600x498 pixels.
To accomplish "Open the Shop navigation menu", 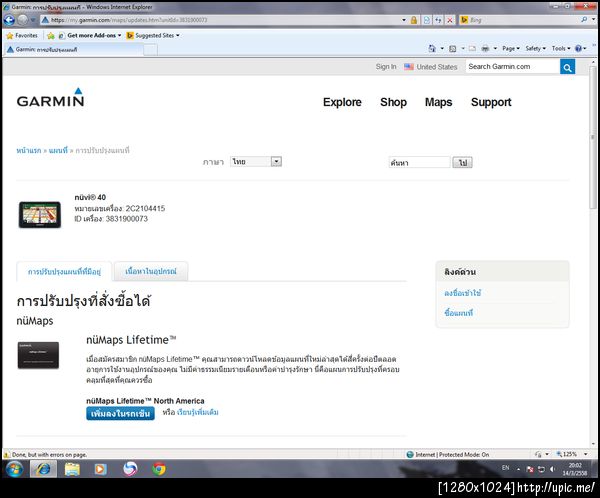I will [393, 102].
